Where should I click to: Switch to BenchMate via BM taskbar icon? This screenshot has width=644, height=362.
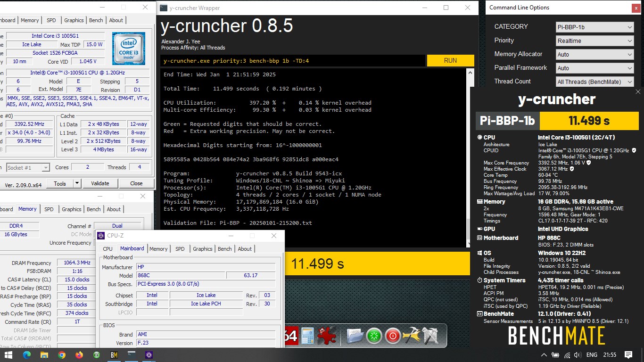pos(114,355)
